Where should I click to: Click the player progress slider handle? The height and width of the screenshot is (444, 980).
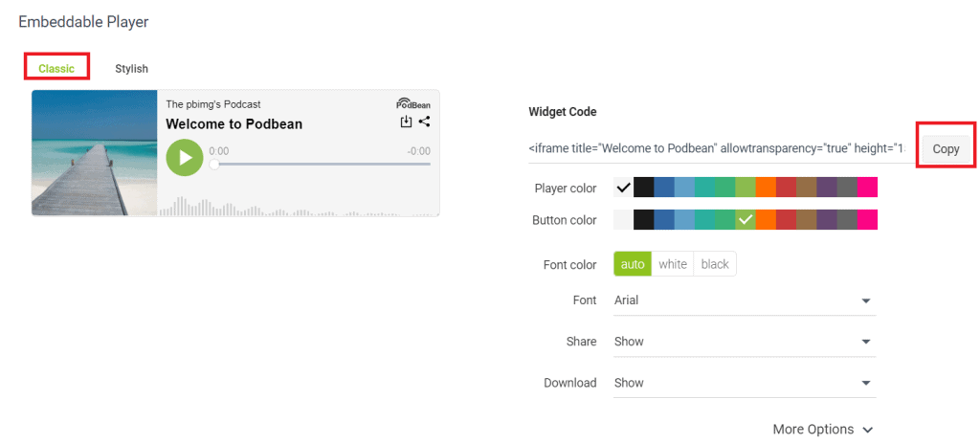point(214,165)
